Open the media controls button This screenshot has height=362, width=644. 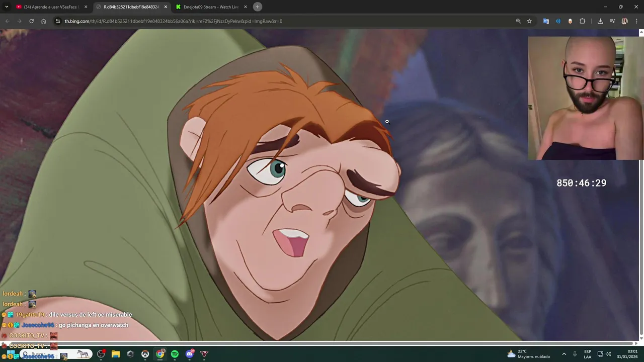(612, 21)
